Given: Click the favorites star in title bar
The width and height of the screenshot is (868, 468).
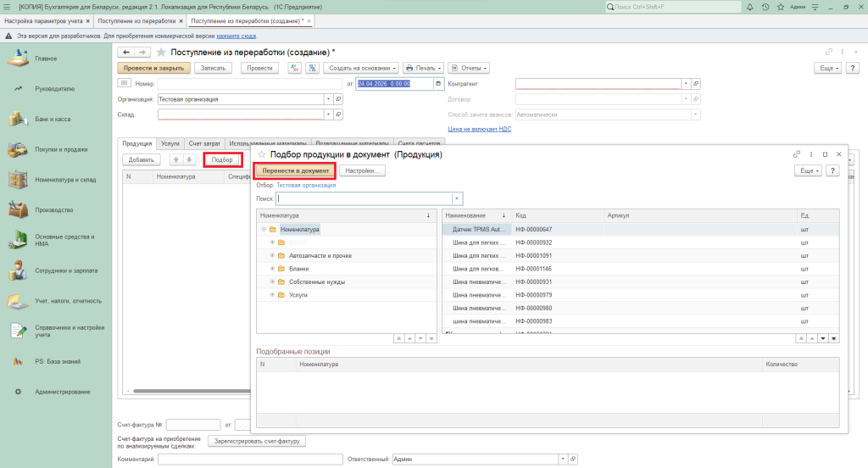Looking at the screenshot, I should [779, 7].
